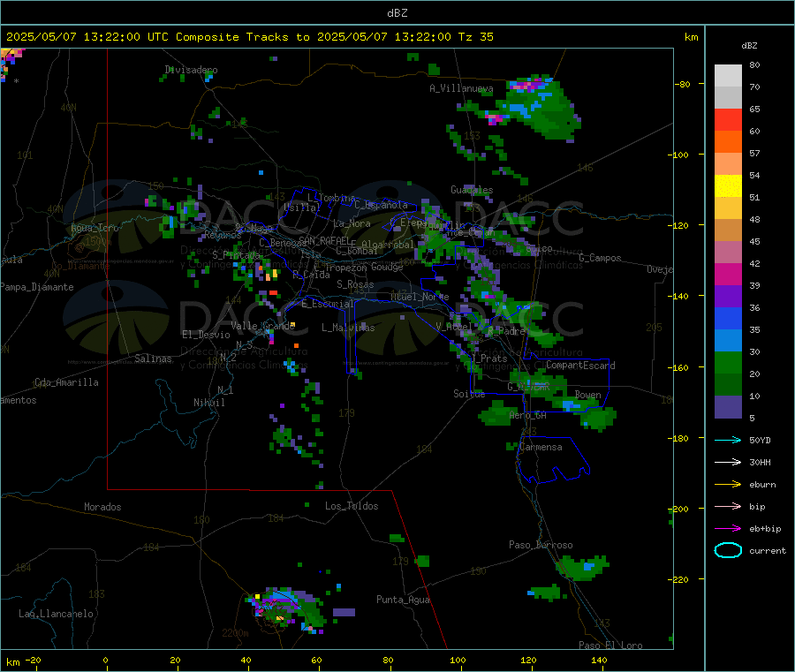This screenshot has height=672, width=795.
Task: Click the 'La_Nora' place label
Action: [352, 223]
